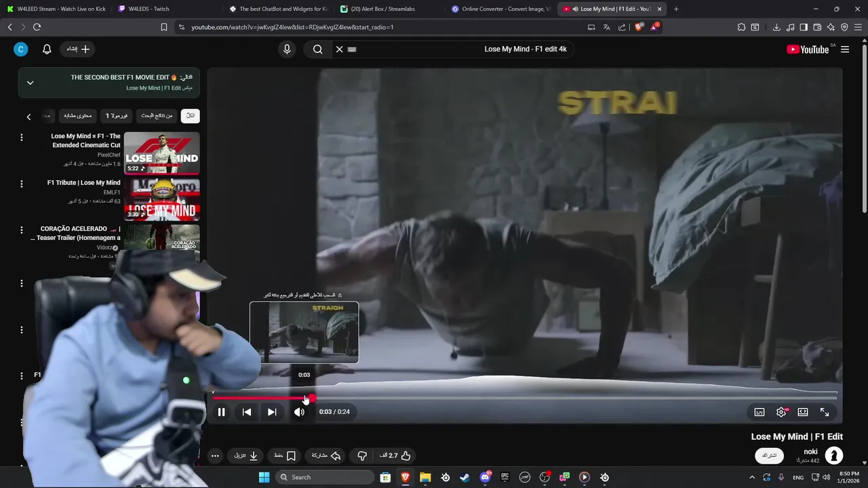The height and width of the screenshot is (488, 868).
Task: Like the video (2.7K thumbs up)
Action: click(396, 455)
